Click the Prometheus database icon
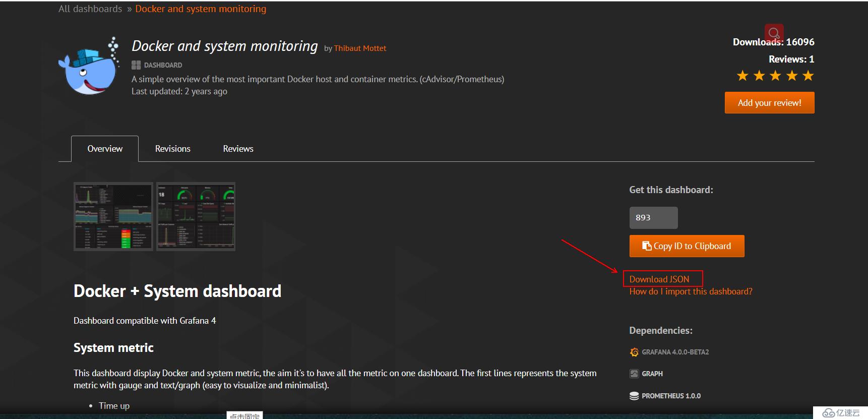 634,396
